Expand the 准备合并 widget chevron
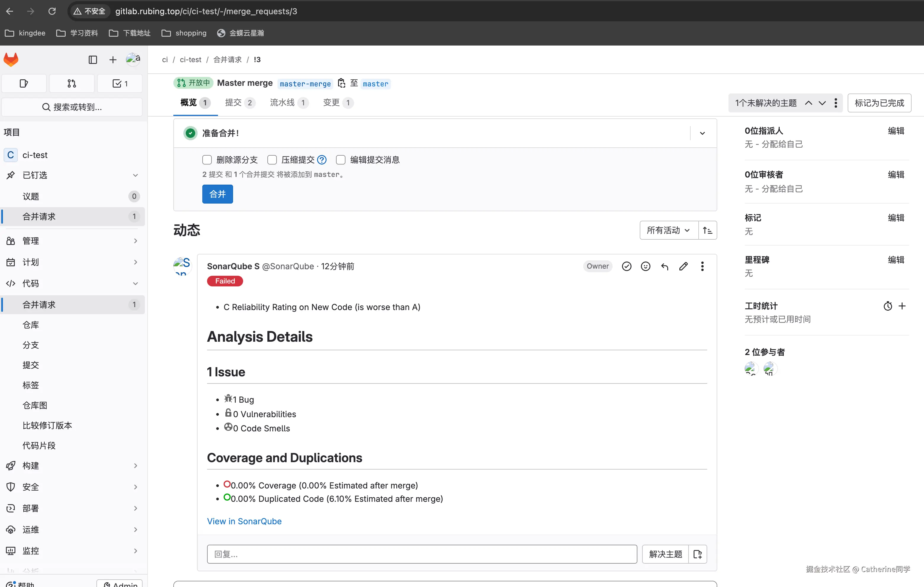The image size is (924, 587). click(x=702, y=133)
